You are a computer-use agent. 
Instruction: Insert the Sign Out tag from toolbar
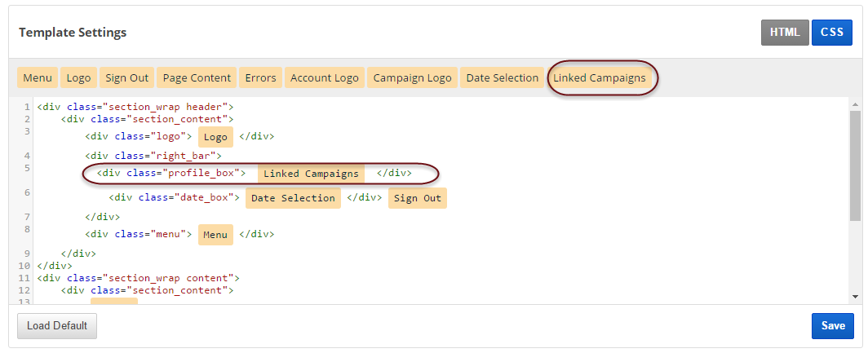click(126, 78)
